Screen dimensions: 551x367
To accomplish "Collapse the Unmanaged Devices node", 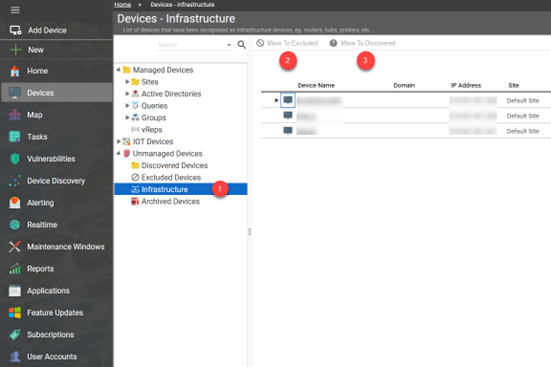I will click(x=119, y=154).
